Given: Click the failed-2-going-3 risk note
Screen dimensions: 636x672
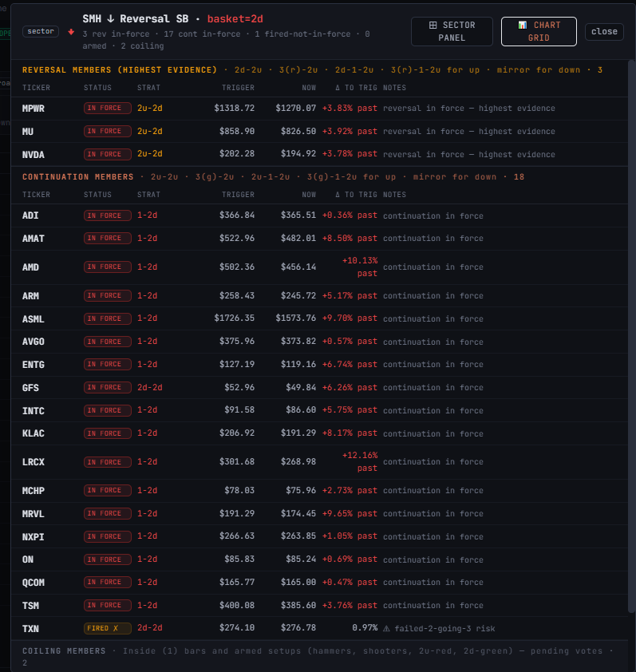Looking at the screenshot, I should (x=444, y=629).
